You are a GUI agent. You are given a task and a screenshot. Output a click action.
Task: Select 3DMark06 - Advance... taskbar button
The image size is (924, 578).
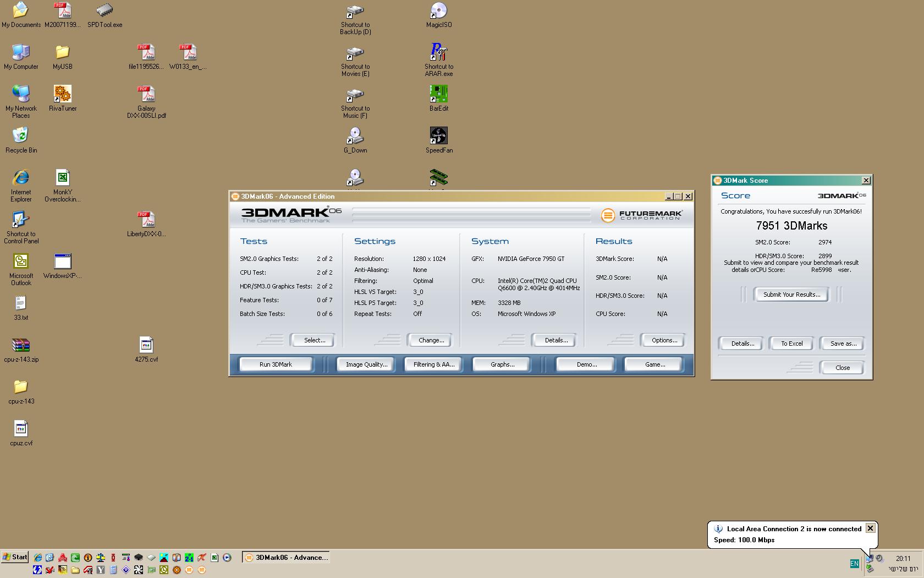pyautogui.click(x=286, y=558)
